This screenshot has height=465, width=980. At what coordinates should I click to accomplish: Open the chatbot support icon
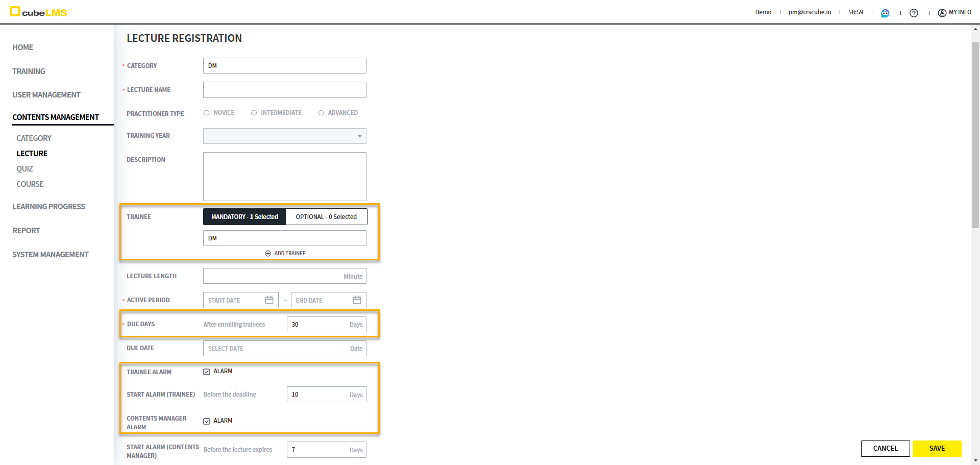(x=885, y=13)
